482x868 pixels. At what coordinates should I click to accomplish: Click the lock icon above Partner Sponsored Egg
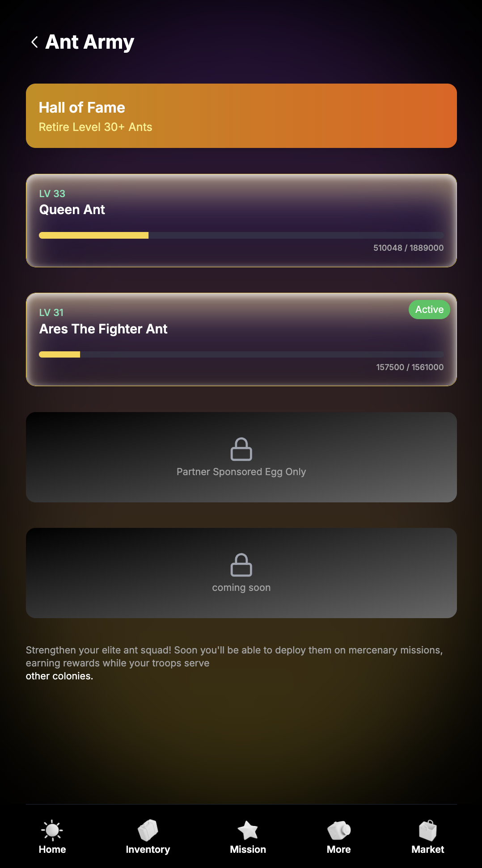(241, 449)
